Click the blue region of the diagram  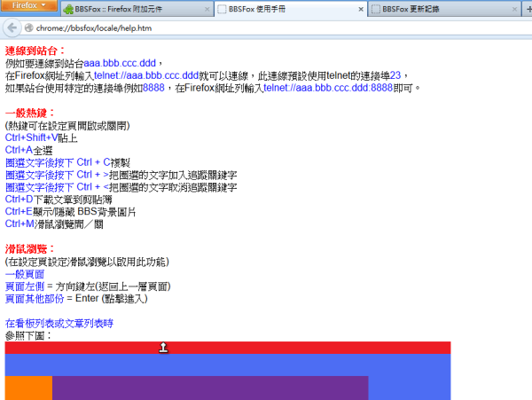[x=228, y=365]
